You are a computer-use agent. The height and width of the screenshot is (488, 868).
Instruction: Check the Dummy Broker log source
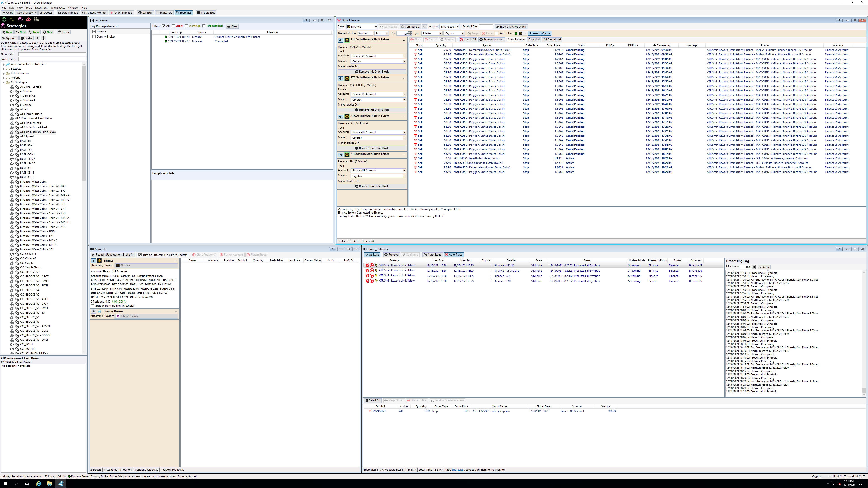coord(94,37)
